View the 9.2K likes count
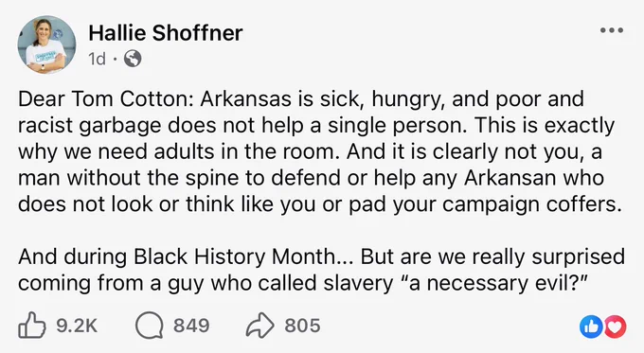644x353 pixels. coord(77,326)
